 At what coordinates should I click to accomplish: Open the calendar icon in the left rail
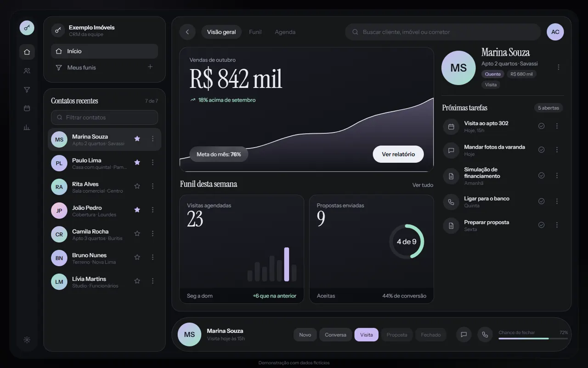(x=27, y=109)
